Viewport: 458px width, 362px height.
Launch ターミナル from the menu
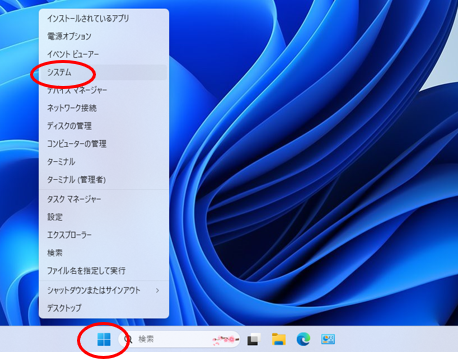(x=104, y=162)
